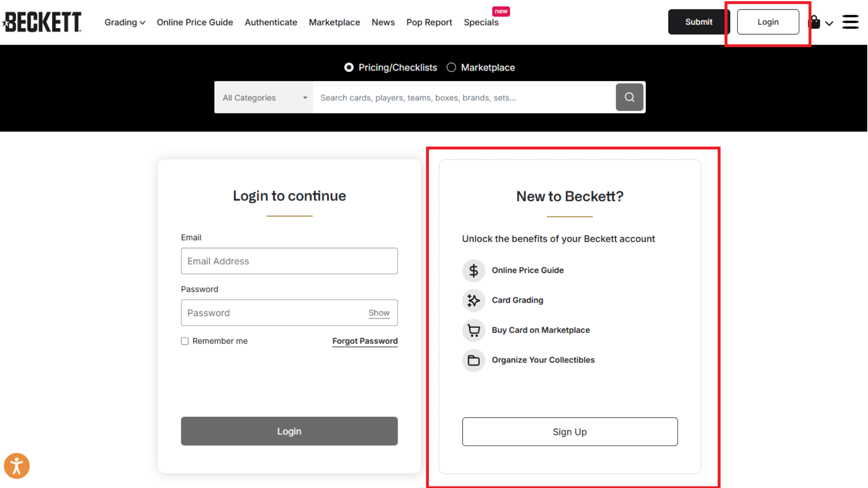Open Marketplace in the top navigation
The height and width of the screenshot is (488, 868).
tap(334, 22)
